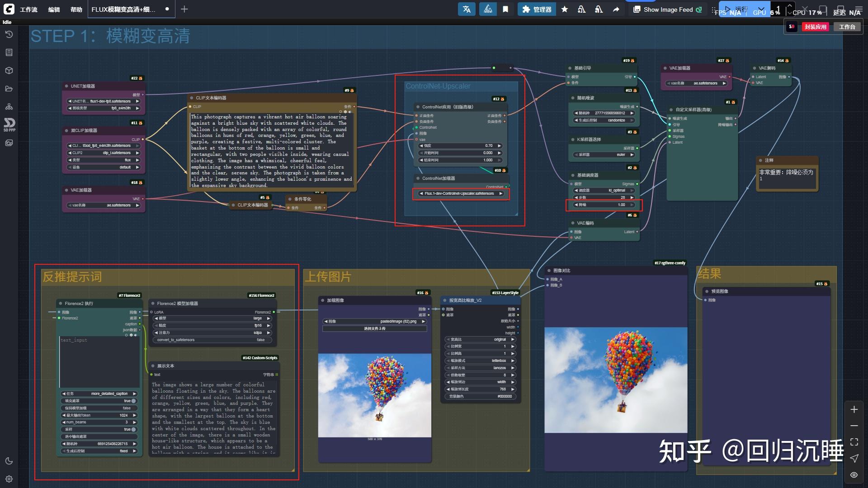
Task: Toggle the dark theme moon icon
Action: tap(9, 461)
